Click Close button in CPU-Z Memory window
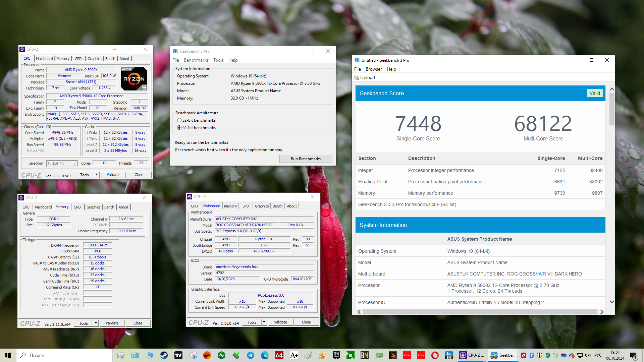 click(138, 323)
